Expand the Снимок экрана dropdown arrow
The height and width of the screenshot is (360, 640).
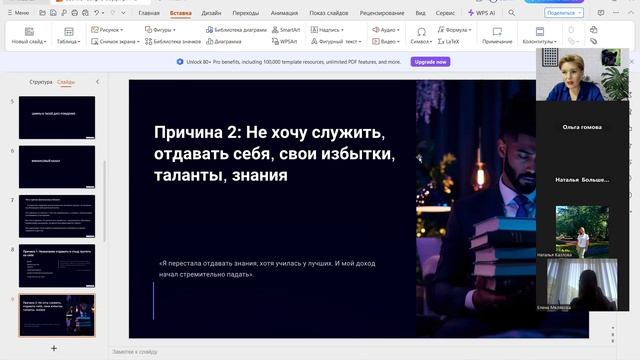pyautogui.click(x=138, y=42)
